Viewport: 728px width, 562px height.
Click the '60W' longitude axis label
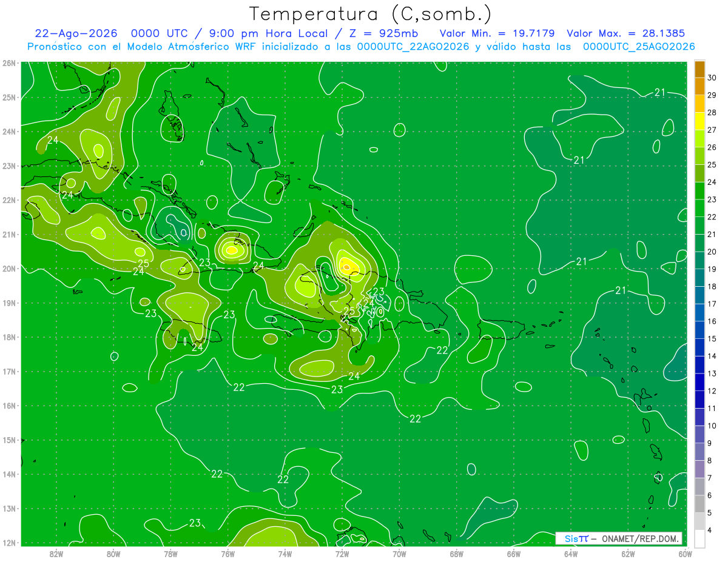tap(686, 554)
